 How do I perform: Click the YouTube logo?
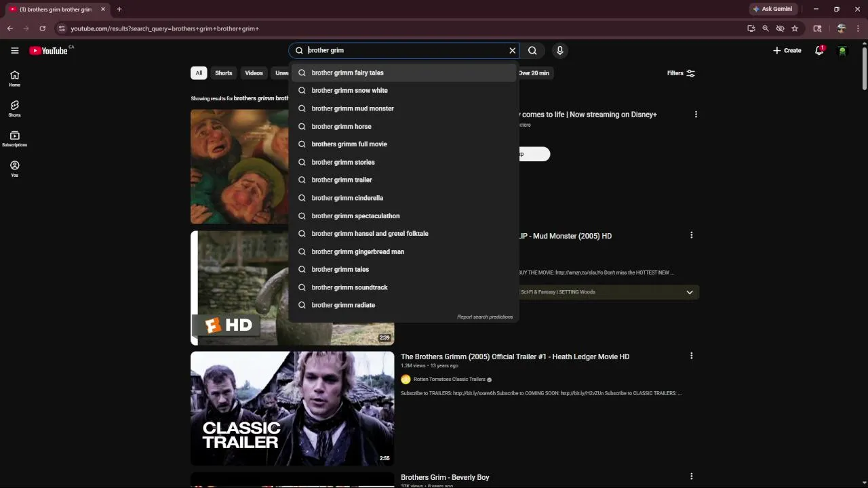point(48,50)
